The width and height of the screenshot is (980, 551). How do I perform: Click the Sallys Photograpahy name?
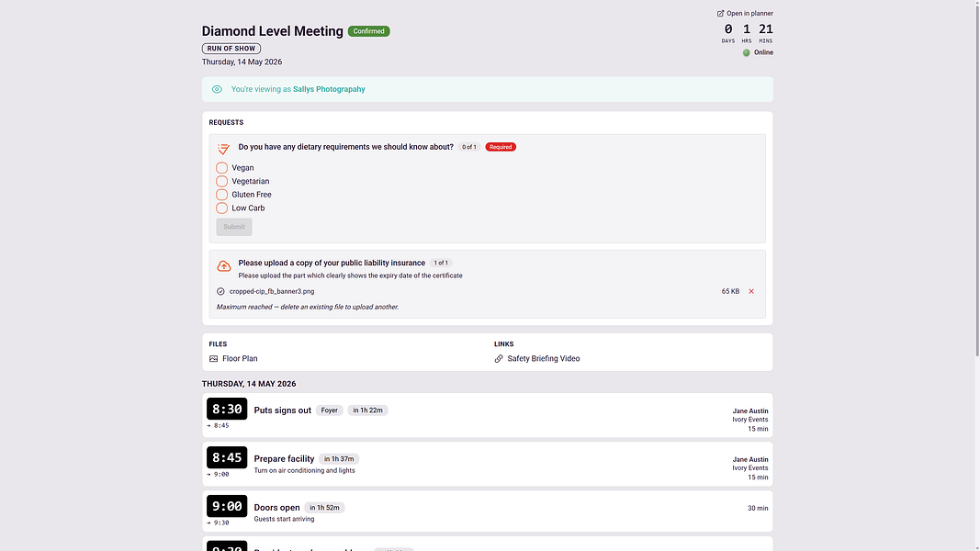329,89
